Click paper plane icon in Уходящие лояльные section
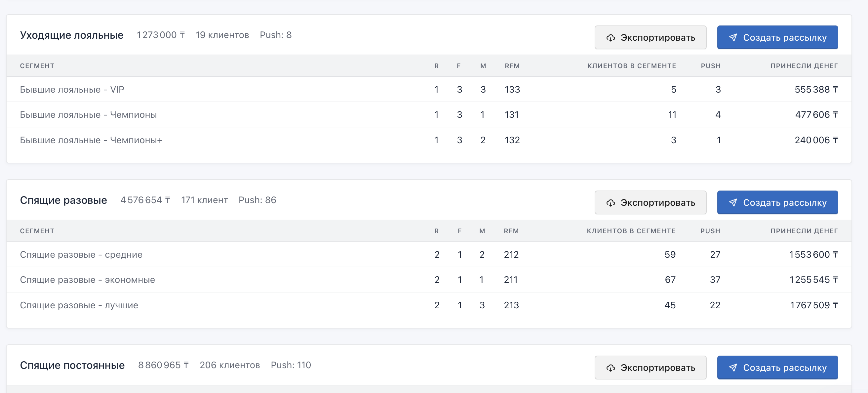This screenshot has width=868, height=393. click(733, 37)
